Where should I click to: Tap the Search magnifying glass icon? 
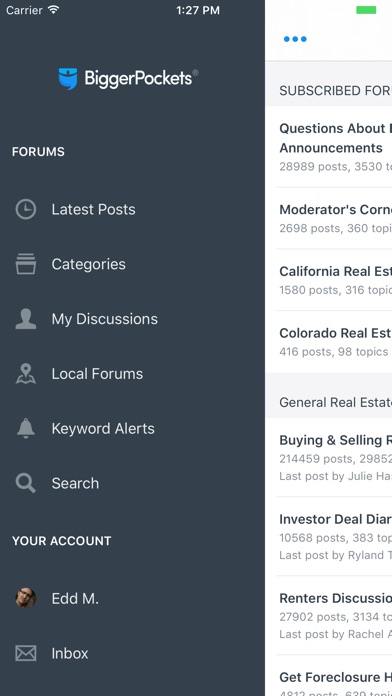click(26, 483)
